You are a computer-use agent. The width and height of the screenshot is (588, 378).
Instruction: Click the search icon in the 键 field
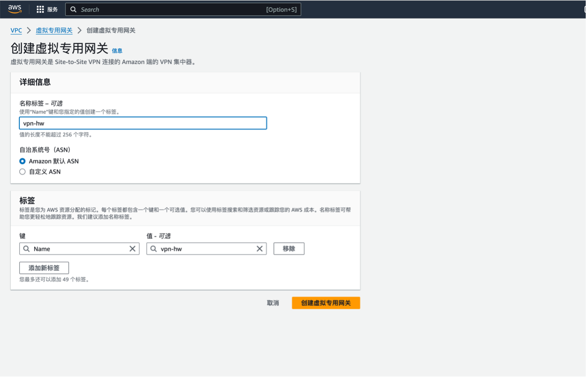(27, 249)
